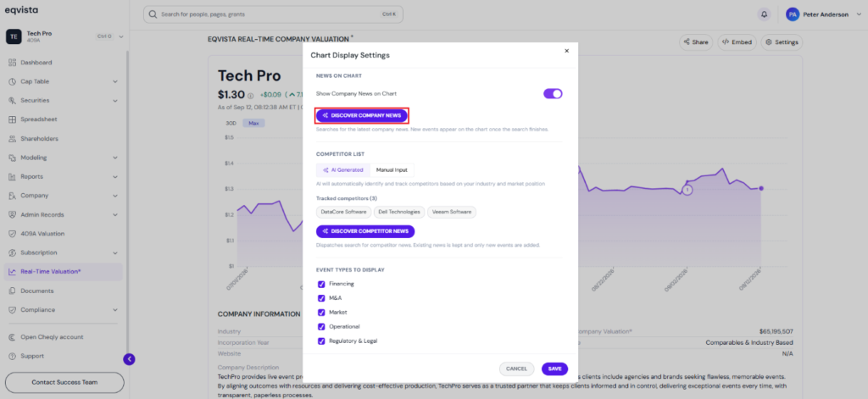The image size is (868, 399).
Task: Click the Documents icon in sidebar
Action: pos(12,291)
